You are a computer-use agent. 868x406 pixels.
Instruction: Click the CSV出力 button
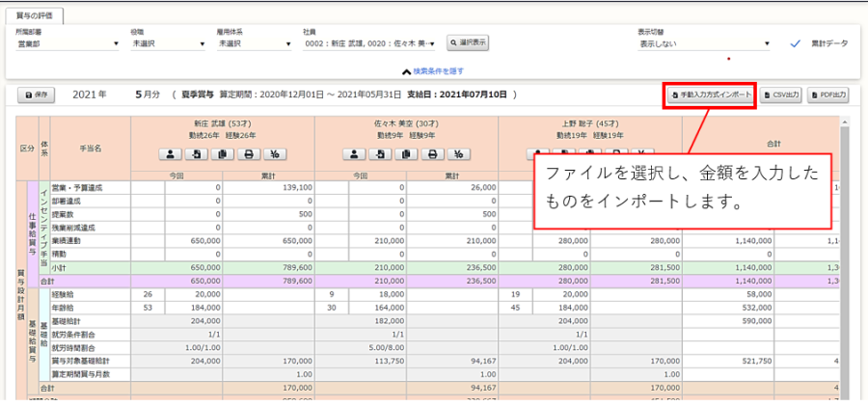(x=780, y=95)
